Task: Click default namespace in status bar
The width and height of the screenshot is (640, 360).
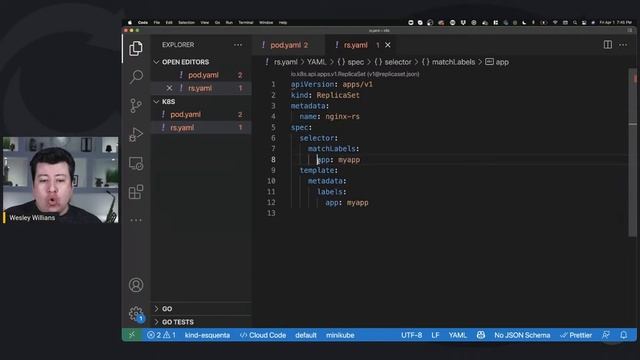Action: tap(306, 335)
